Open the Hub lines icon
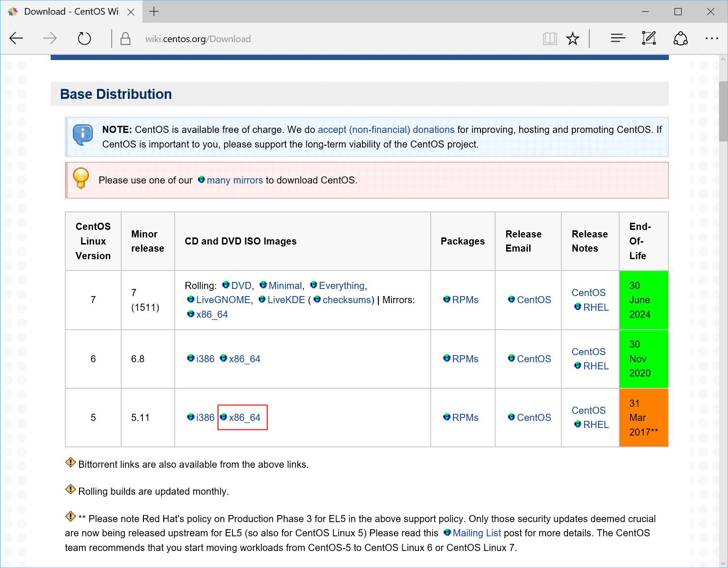The width and height of the screenshot is (728, 568). 618,38
